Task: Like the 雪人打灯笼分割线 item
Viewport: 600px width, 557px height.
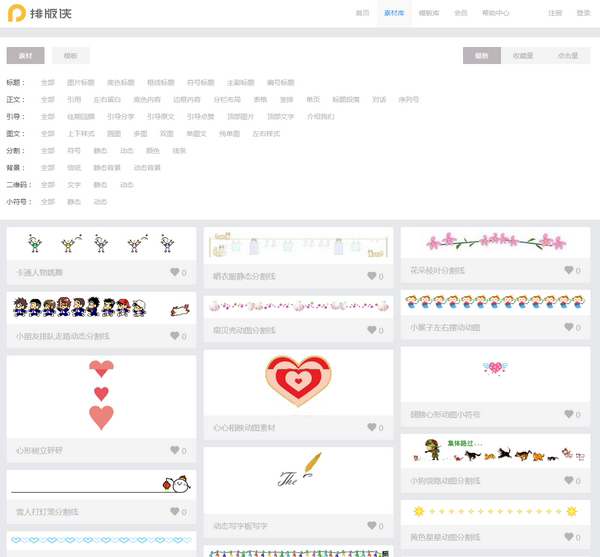Action: 174,511
